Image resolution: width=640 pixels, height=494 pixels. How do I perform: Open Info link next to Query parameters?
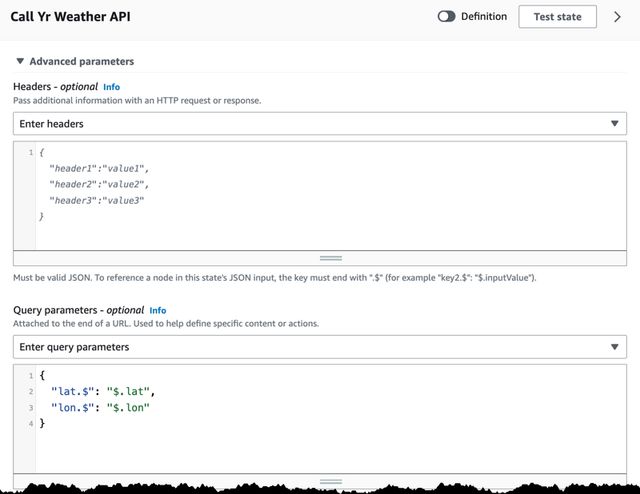tap(158, 310)
